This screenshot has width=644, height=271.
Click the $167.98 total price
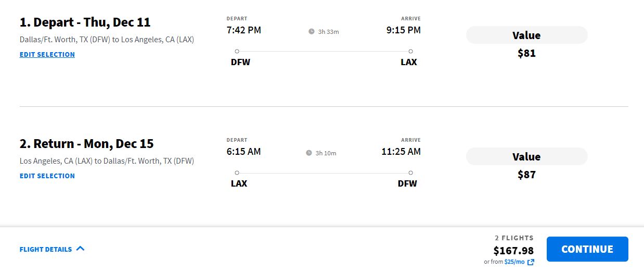click(x=513, y=251)
